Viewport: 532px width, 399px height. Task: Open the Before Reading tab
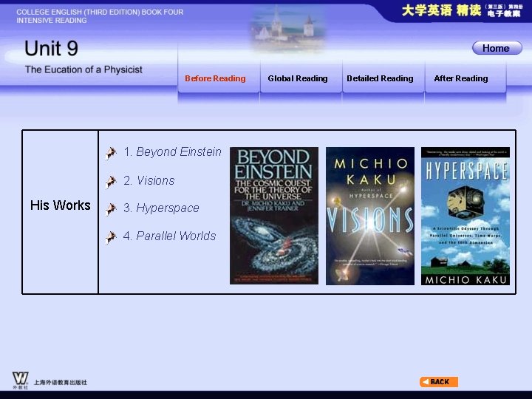215,78
